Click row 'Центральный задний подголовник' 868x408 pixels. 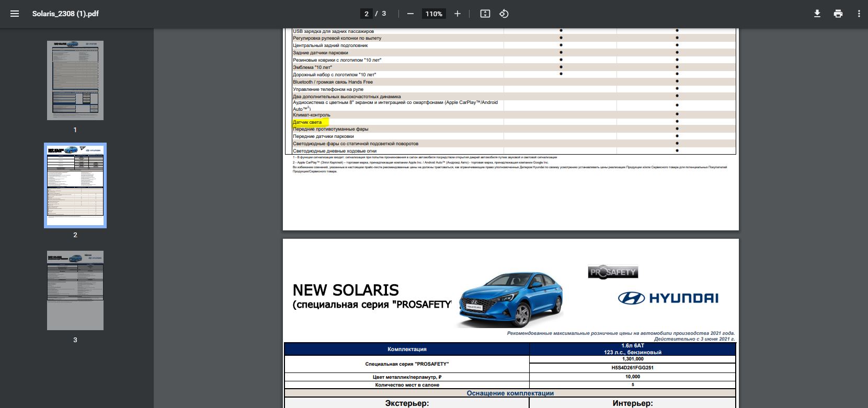pyautogui.click(x=513, y=45)
